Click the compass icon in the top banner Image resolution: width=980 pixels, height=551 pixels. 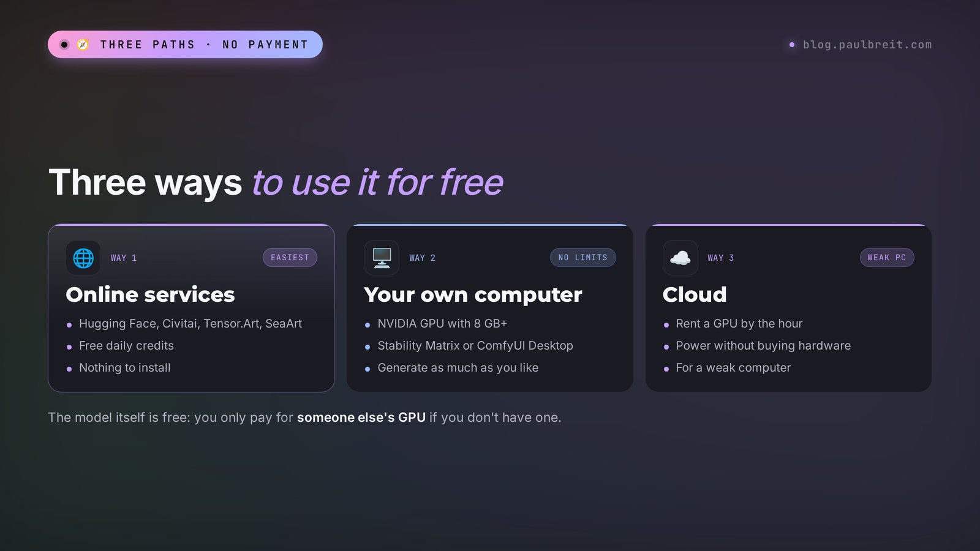tap(83, 45)
